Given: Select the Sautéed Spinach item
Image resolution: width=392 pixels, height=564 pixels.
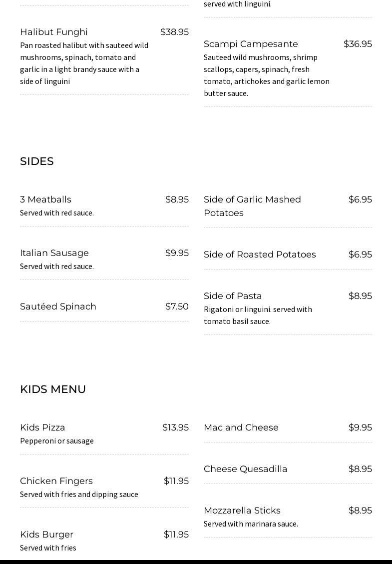Looking at the screenshot, I should [58, 306].
